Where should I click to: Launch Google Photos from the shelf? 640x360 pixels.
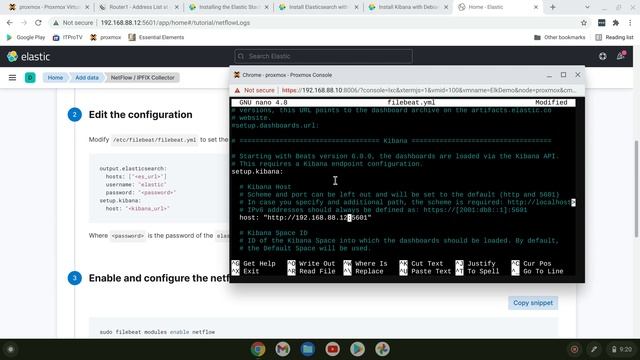(x=382, y=349)
